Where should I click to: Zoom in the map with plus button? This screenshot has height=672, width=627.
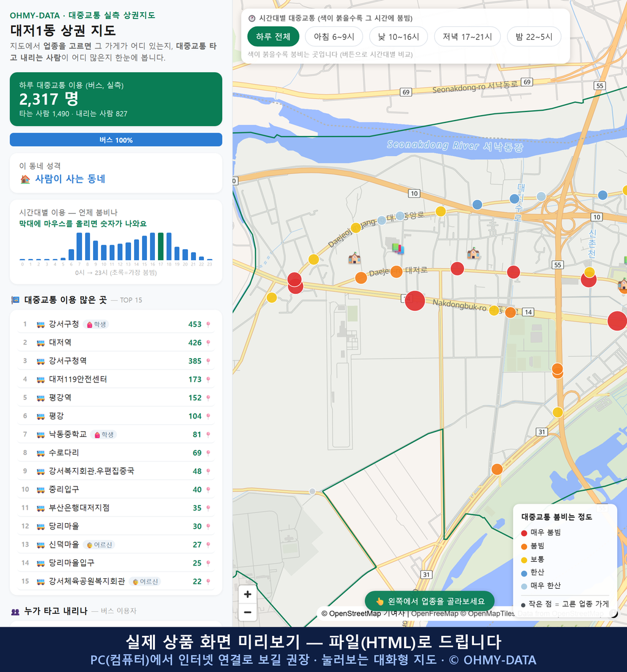(x=247, y=594)
